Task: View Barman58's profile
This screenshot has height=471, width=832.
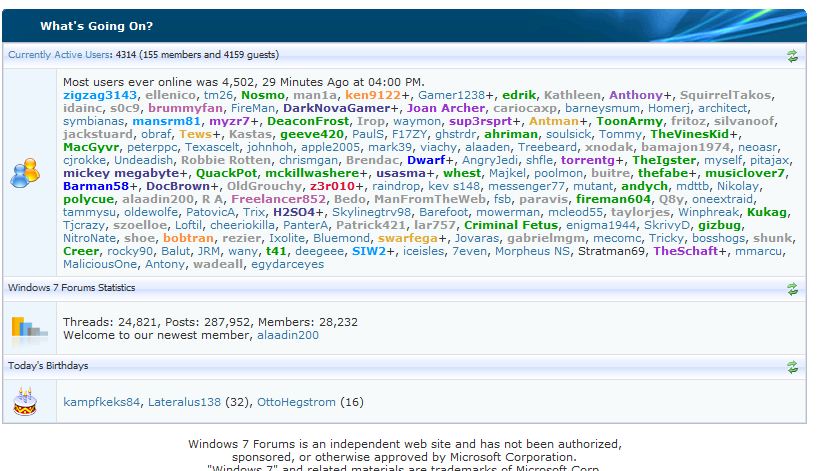Action: click(96, 187)
